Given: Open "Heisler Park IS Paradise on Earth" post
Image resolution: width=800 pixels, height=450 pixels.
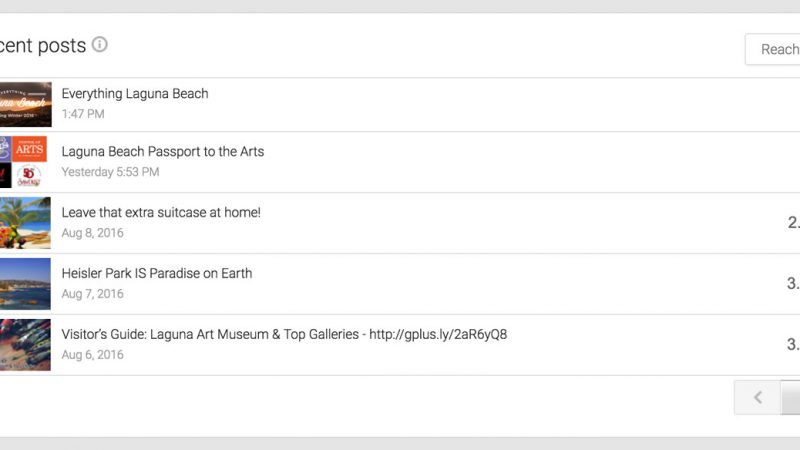Looking at the screenshot, I should tap(157, 273).
